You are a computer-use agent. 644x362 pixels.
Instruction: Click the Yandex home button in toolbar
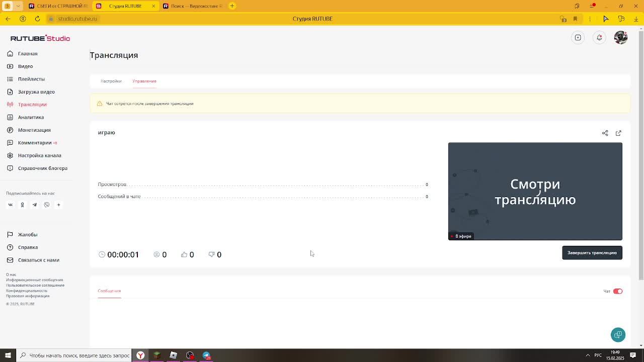(x=23, y=19)
